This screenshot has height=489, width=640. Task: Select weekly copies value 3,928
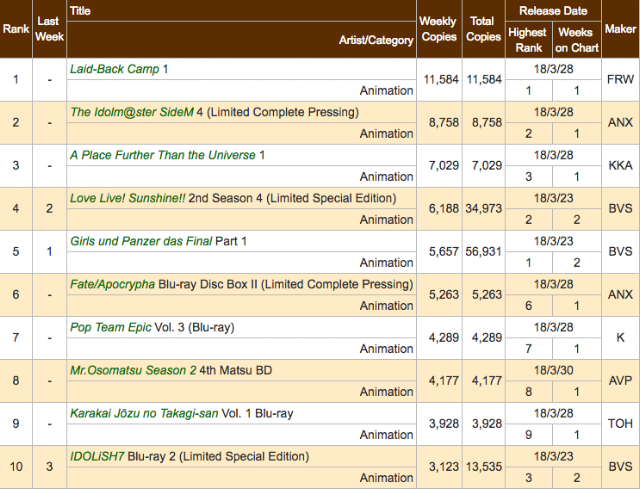pyautogui.click(x=443, y=424)
